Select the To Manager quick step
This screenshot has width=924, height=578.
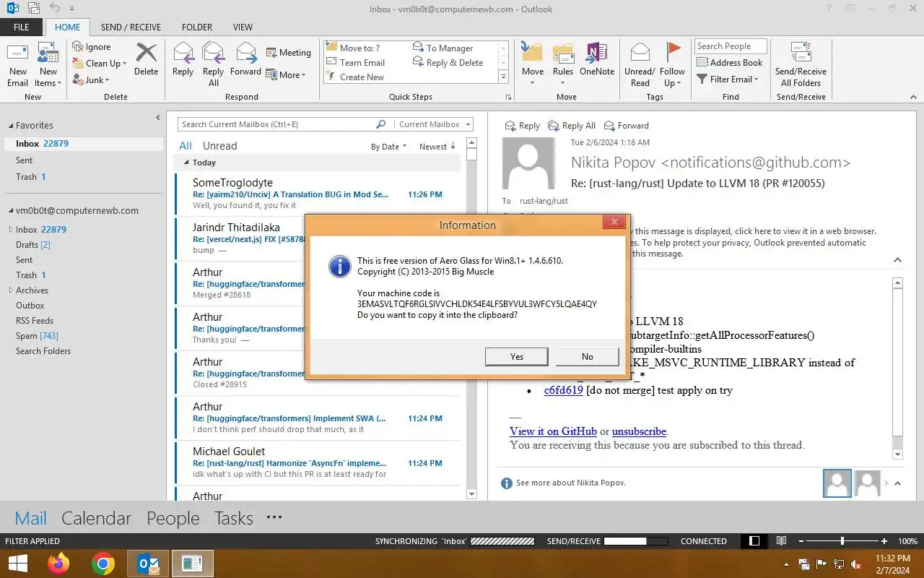(443, 48)
